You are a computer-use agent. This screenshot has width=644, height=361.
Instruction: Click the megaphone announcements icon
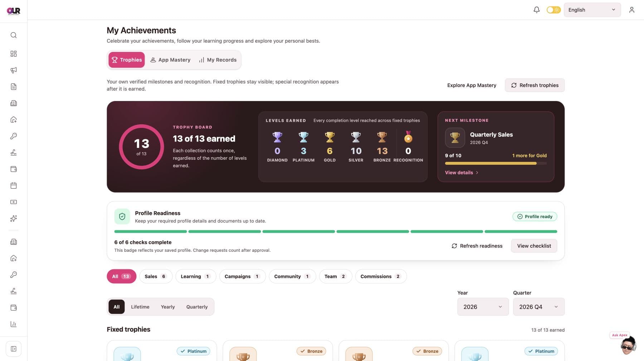(14, 70)
